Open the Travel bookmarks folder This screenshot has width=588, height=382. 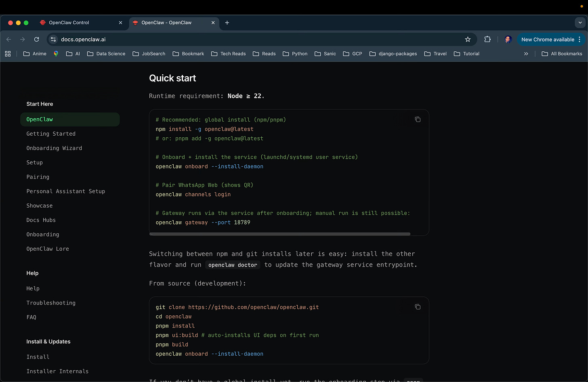[x=435, y=54]
